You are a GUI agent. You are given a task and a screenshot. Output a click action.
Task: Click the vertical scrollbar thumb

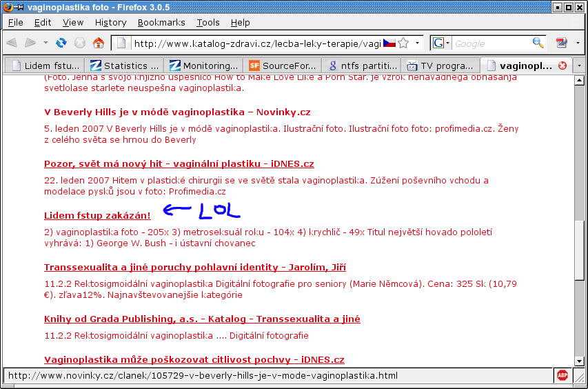click(x=579, y=248)
